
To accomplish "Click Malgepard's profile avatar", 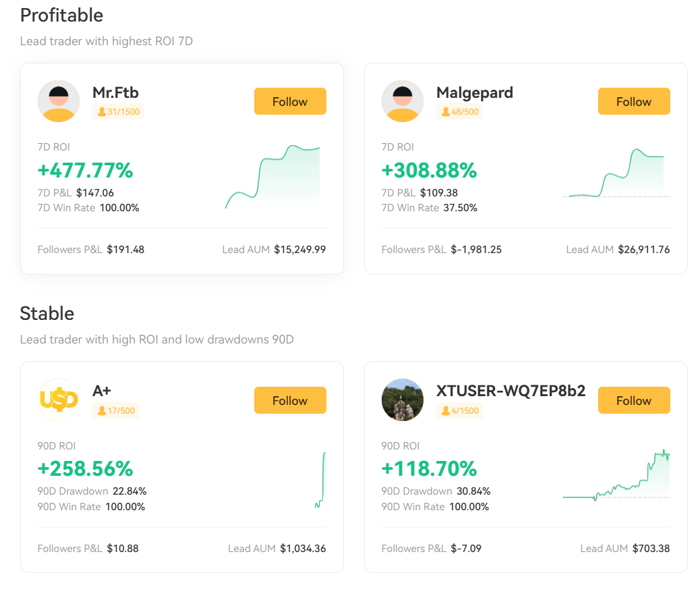I will point(403,101).
